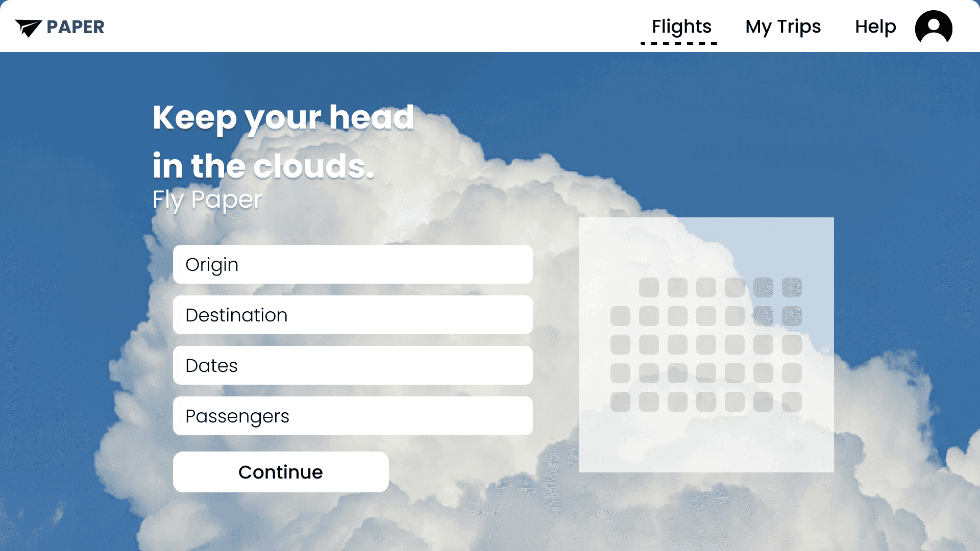980x551 pixels.
Task: Open the Help menu item
Action: (x=875, y=27)
